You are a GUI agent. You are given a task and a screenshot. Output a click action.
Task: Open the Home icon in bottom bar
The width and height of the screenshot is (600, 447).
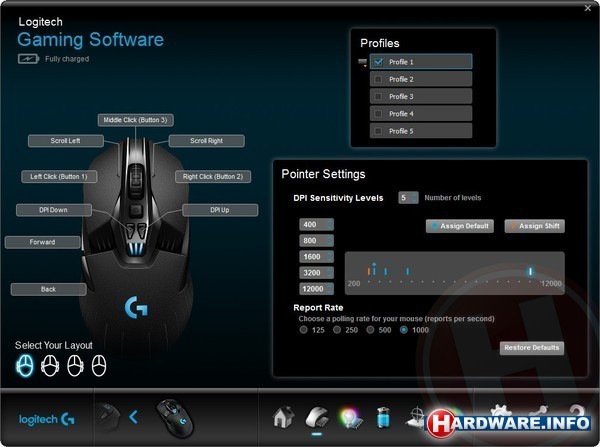[283, 417]
